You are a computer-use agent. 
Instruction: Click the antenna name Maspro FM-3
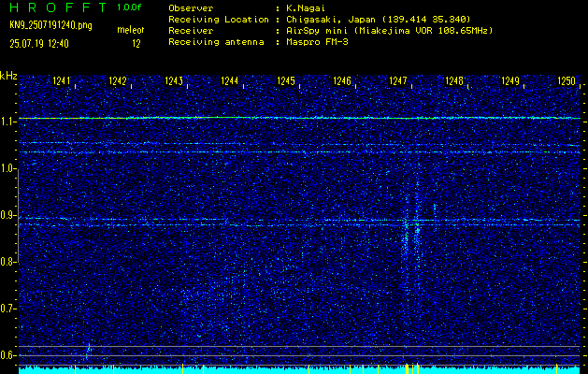[317, 42]
